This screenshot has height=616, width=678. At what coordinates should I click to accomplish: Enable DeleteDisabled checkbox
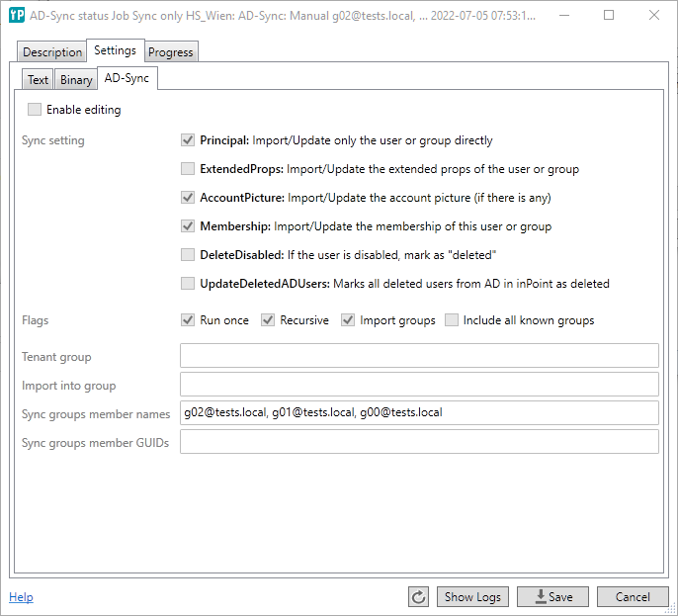click(x=188, y=255)
